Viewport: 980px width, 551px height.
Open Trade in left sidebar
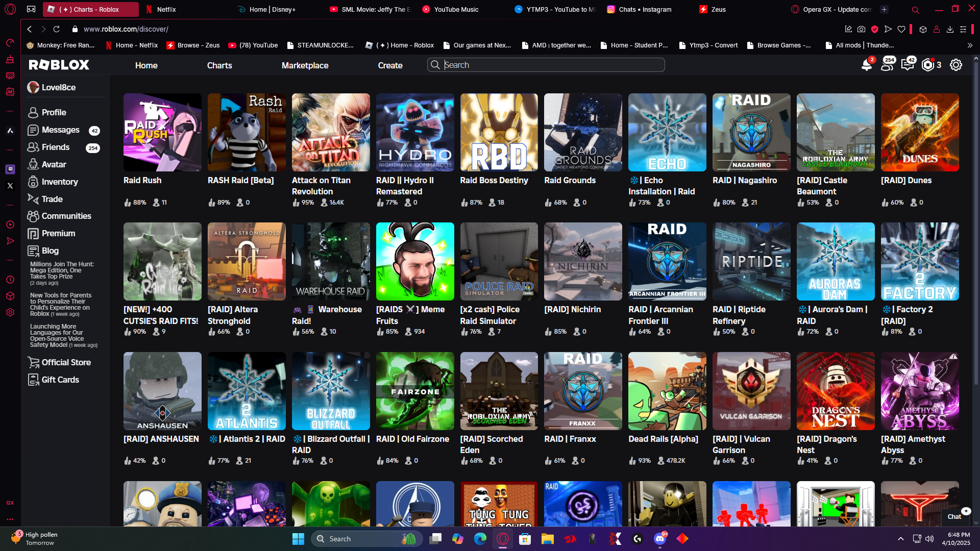pos(52,199)
